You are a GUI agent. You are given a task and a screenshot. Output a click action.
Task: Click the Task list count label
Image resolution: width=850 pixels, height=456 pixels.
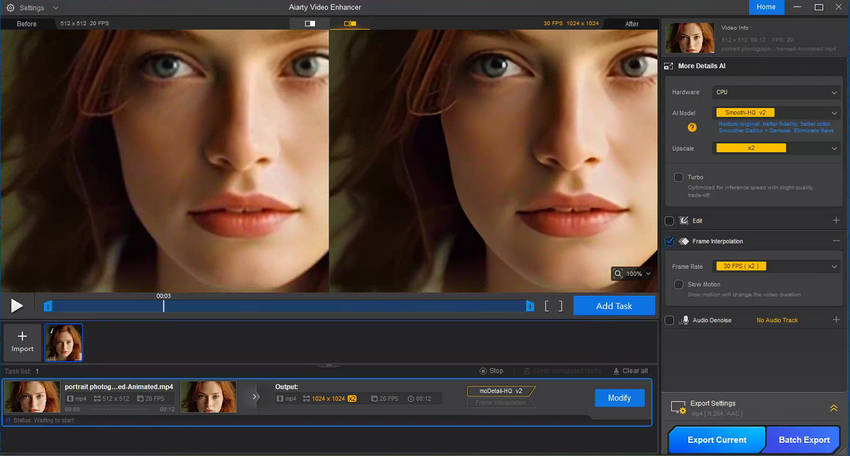[x=22, y=371]
